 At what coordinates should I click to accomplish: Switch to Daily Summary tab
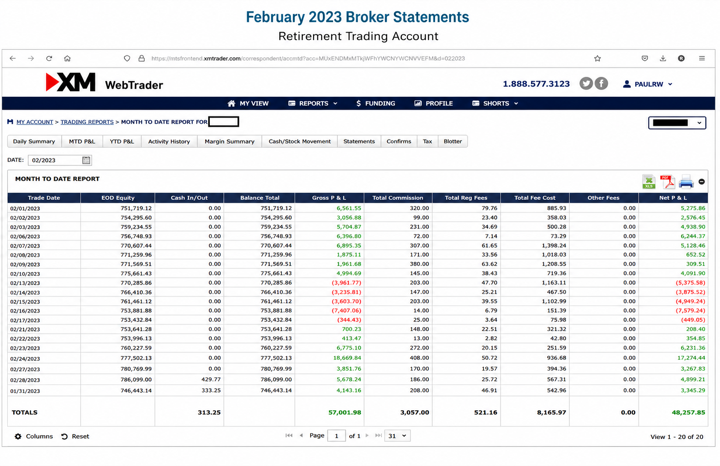(x=34, y=141)
